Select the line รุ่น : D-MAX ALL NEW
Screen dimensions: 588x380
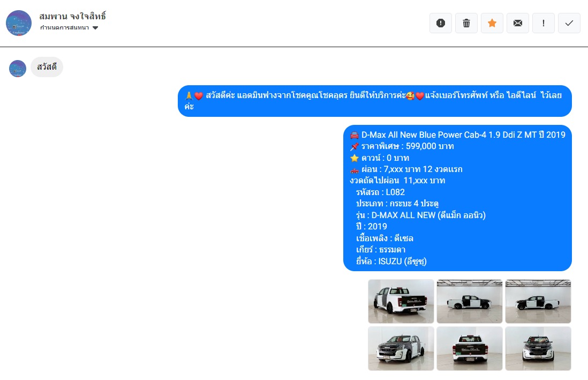pyautogui.click(x=421, y=215)
